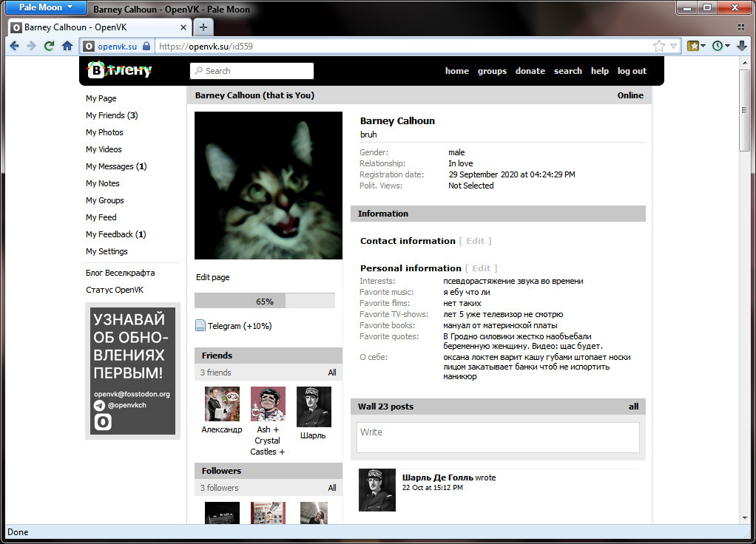Expand the URL history dropdown arrow
Viewport: 756px width, 544px height.
pos(673,46)
